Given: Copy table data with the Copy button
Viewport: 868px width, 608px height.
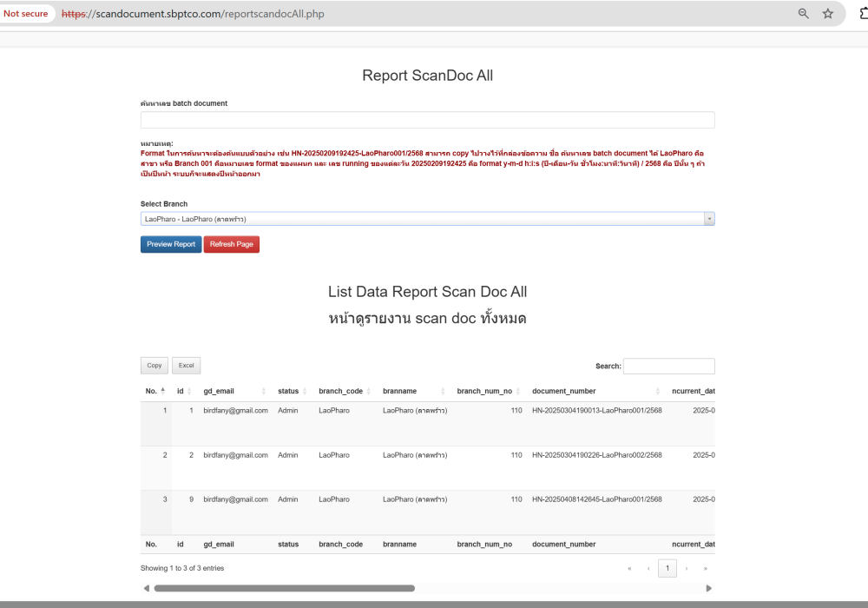Looking at the screenshot, I should [x=154, y=366].
